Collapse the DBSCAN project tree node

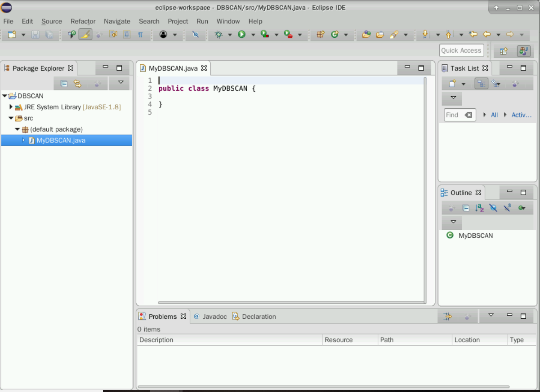coord(4,96)
